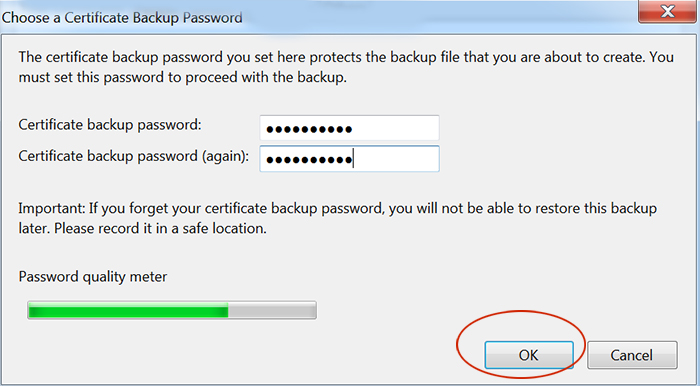Click the empty area right of the first password dots

(x=395, y=129)
